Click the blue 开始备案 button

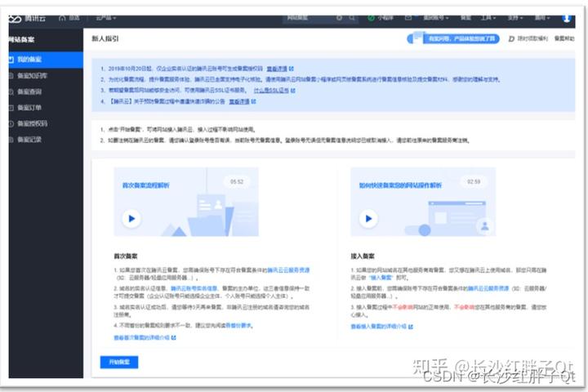(x=119, y=362)
